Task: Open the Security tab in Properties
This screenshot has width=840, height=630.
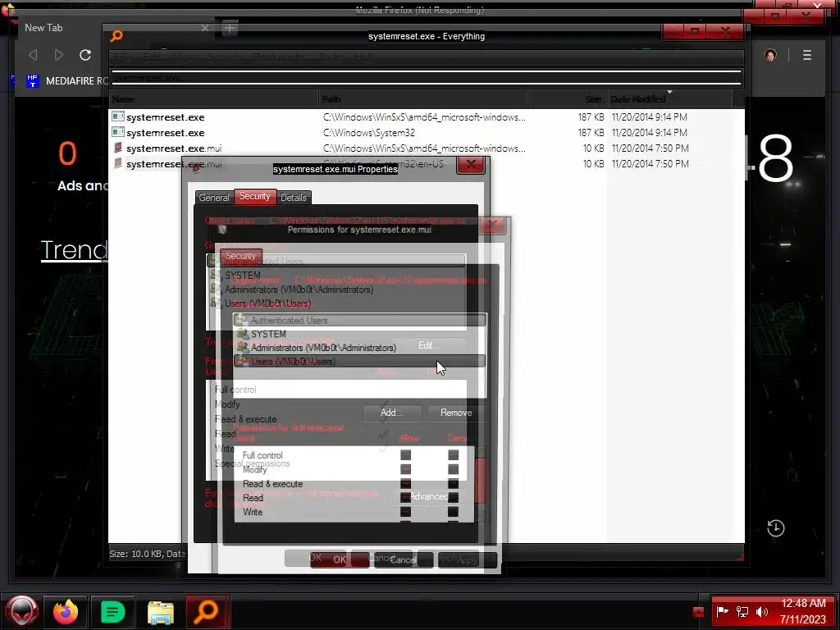Action: coord(255,197)
